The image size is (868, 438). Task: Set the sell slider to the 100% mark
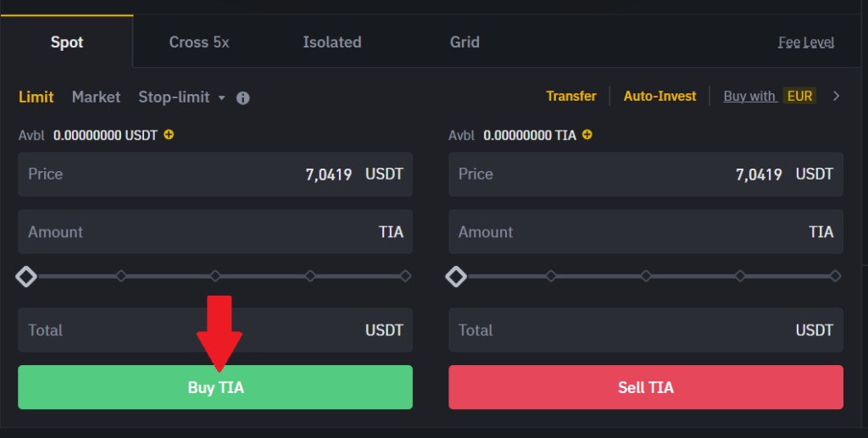(835, 276)
